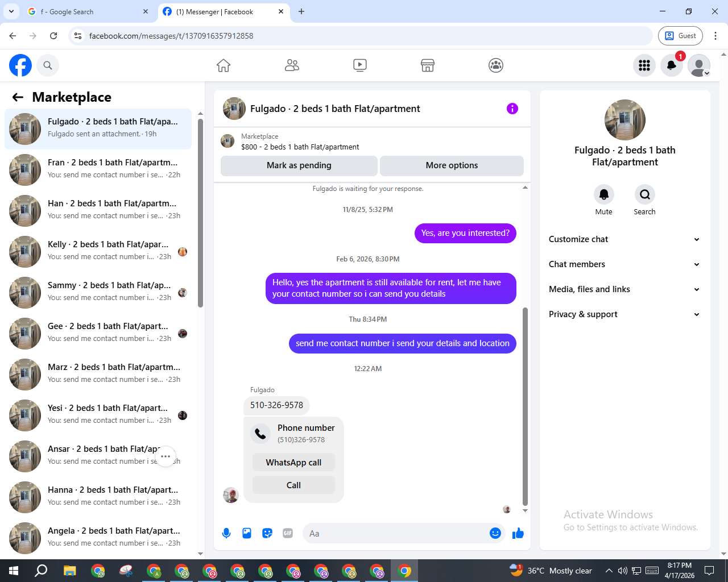Viewport: 728px width, 582px height.
Task: Go to the Home feed icon
Action: (x=224, y=65)
